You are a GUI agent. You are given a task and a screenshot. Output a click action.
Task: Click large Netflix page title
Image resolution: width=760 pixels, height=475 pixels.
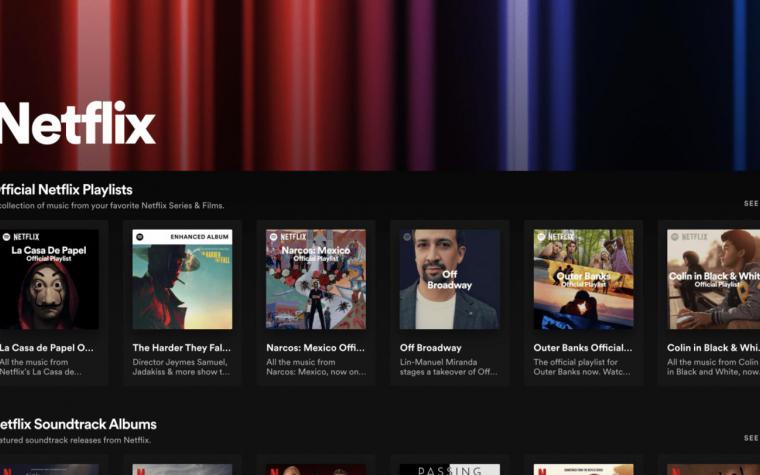click(x=78, y=123)
